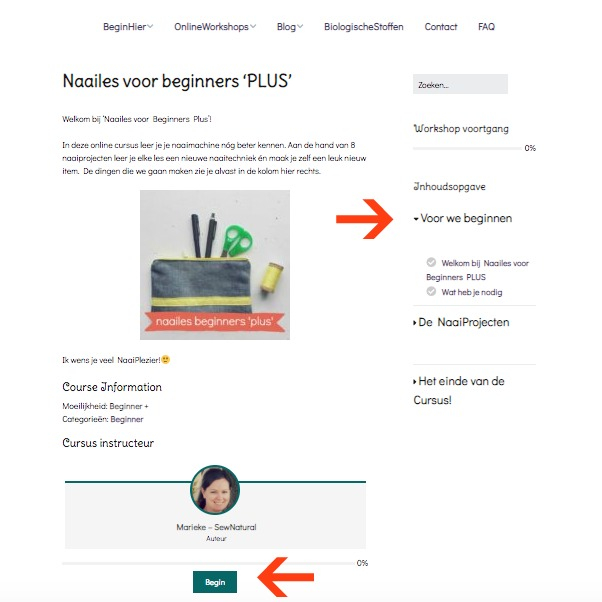Click the instructor avatar photo of Marieke
The image size is (602, 602).
point(215,490)
